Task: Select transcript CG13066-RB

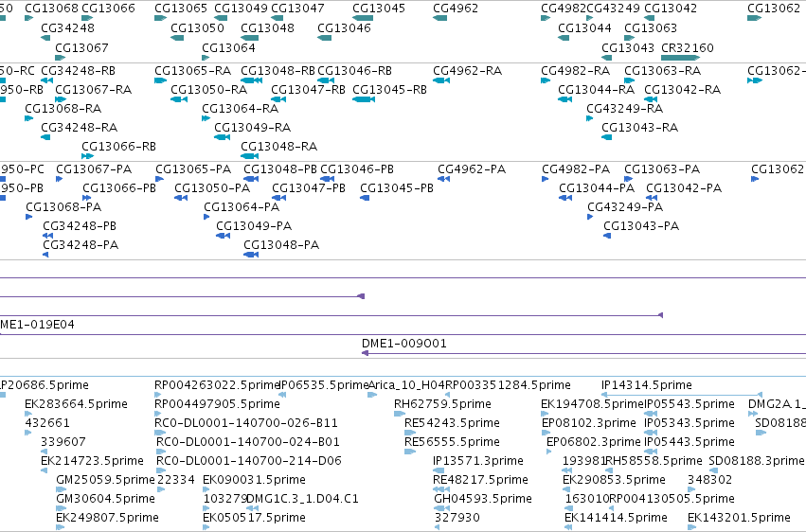Action: 118,147
